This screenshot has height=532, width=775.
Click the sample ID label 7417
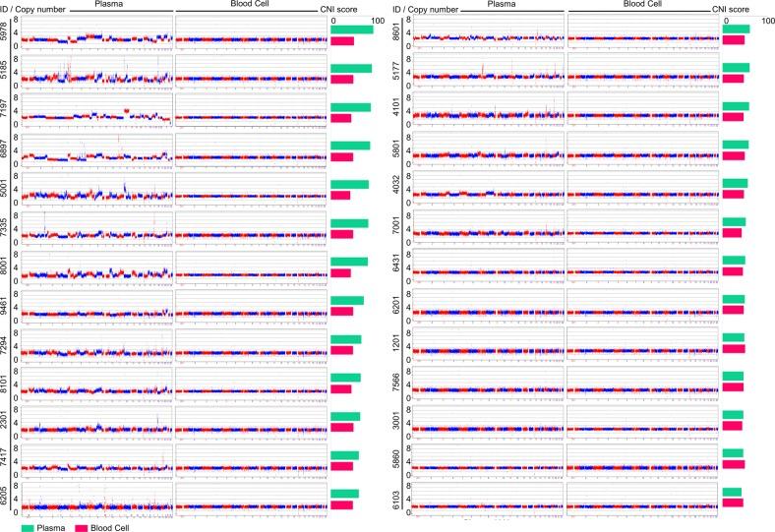click(x=5, y=459)
